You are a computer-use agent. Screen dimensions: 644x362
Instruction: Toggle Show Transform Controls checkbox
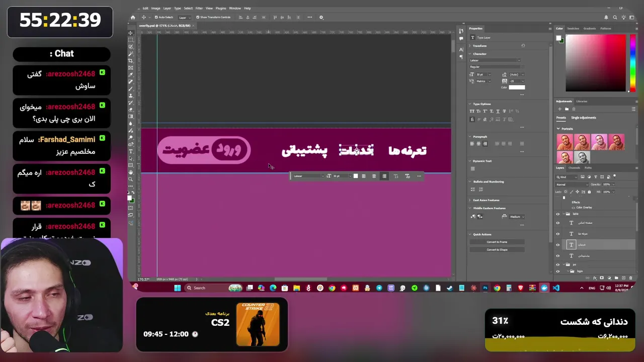pos(198,17)
